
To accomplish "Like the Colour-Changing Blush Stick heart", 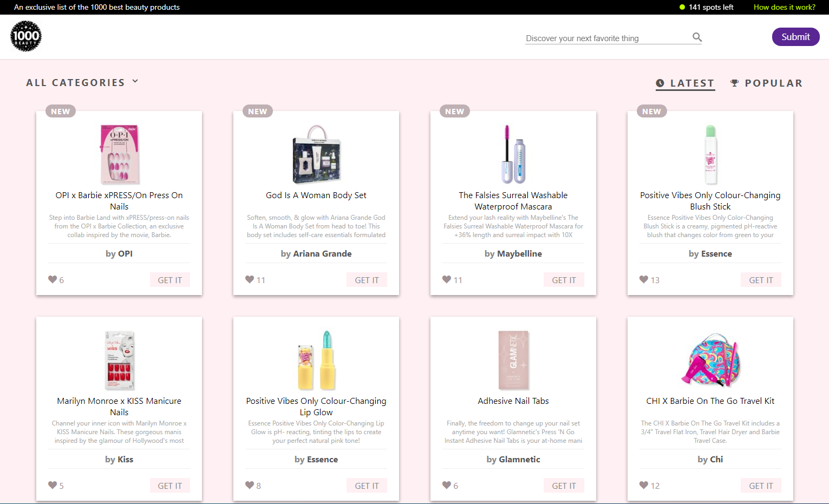I will pos(644,279).
